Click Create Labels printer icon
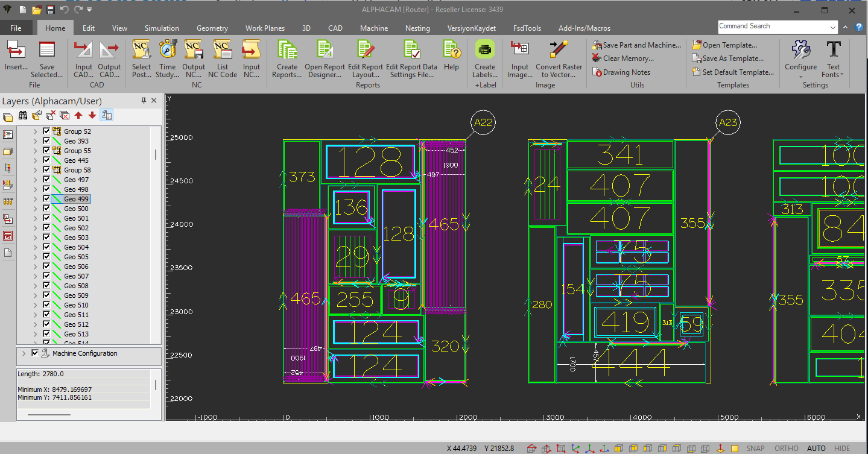 tap(485, 51)
